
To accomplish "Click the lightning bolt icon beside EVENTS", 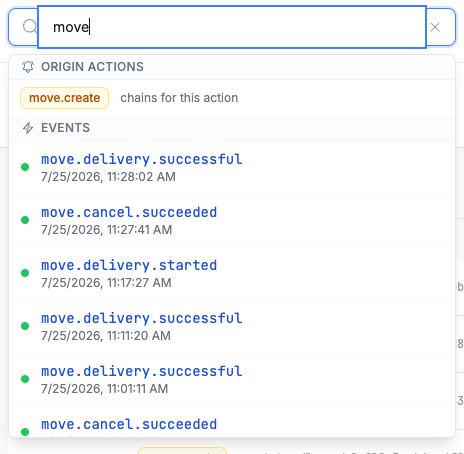I will click(x=28, y=128).
